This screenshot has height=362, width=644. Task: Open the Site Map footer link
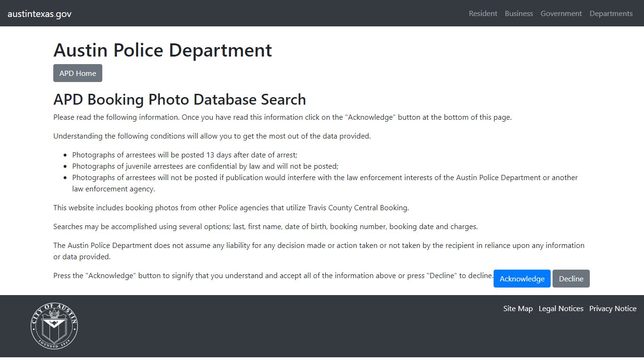(518, 309)
